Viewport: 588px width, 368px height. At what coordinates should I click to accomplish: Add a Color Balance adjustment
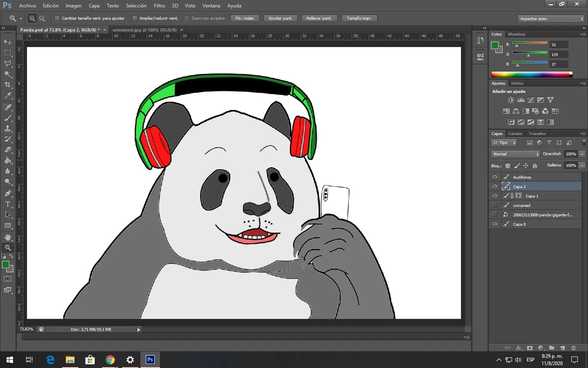(x=515, y=111)
